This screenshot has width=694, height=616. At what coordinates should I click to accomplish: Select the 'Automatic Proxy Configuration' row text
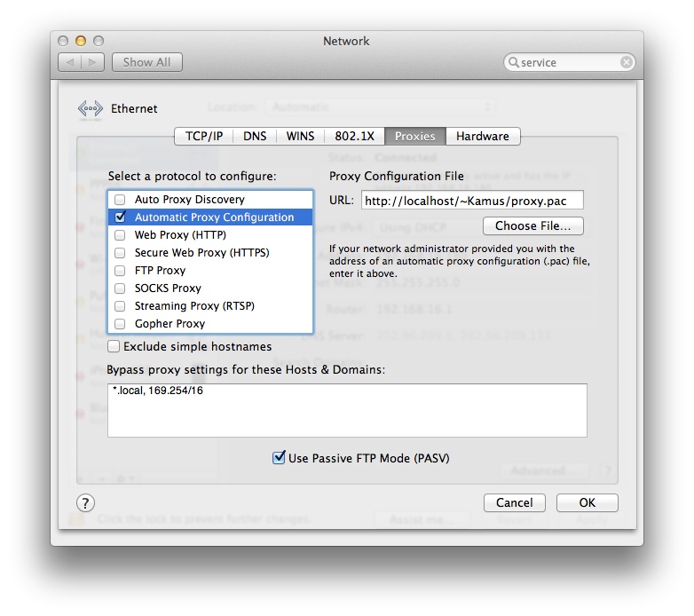[x=214, y=217]
